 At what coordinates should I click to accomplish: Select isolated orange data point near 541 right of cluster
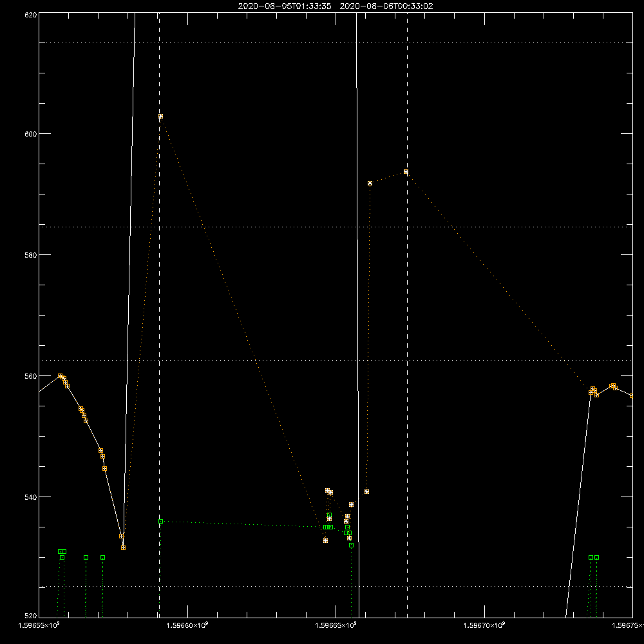point(367,492)
